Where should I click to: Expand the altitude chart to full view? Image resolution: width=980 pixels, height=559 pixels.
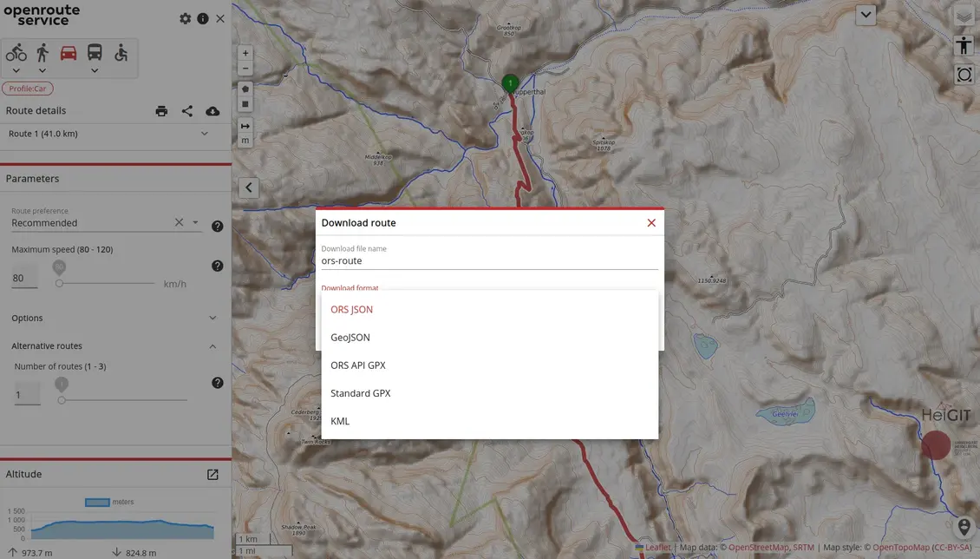tap(212, 475)
